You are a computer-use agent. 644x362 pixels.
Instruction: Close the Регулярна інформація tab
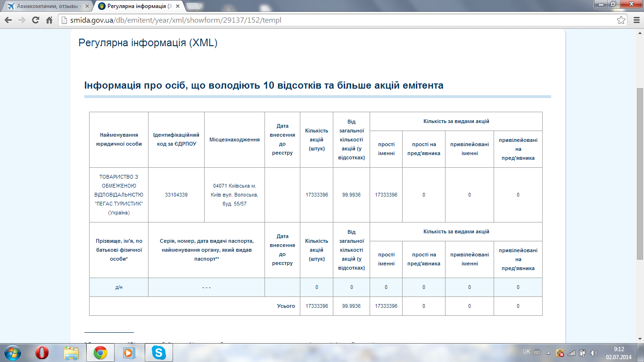click(x=176, y=7)
